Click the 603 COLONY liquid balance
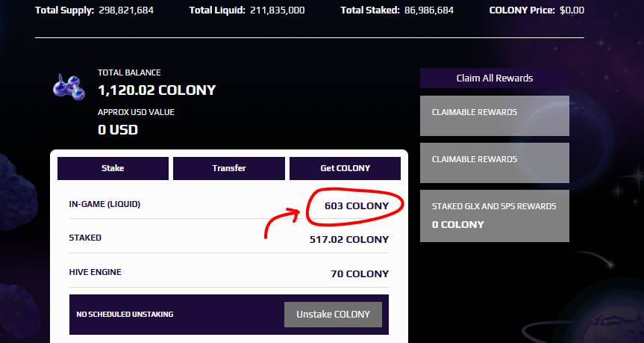 point(357,205)
